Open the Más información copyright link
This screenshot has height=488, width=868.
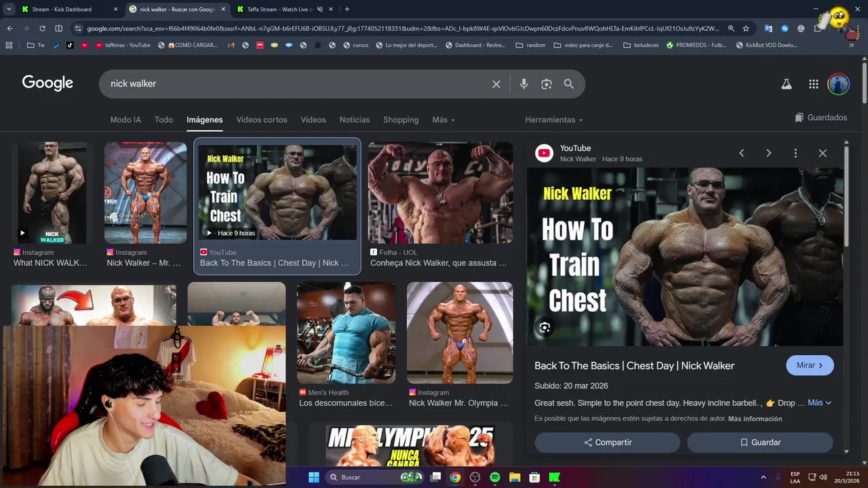(x=755, y=419)
